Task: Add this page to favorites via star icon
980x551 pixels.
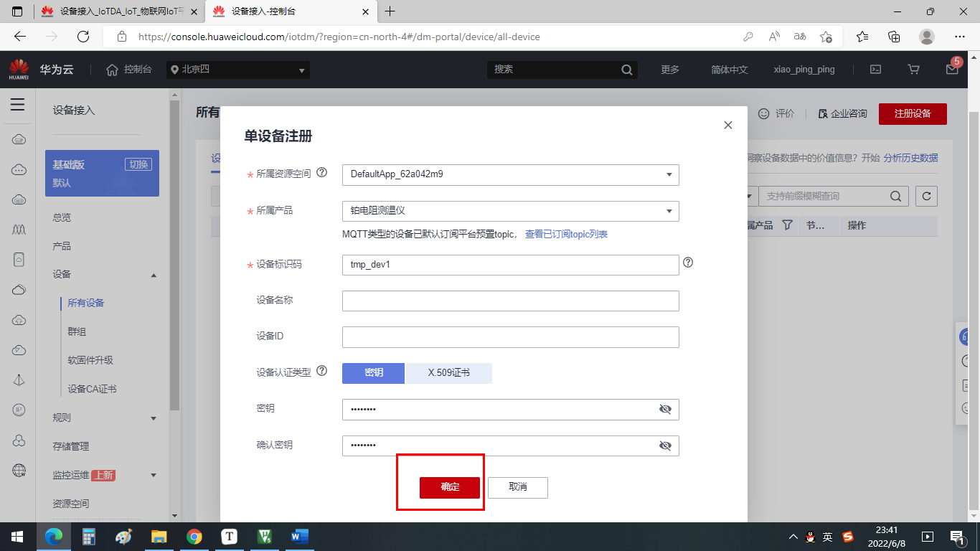Action: point(826,37)
